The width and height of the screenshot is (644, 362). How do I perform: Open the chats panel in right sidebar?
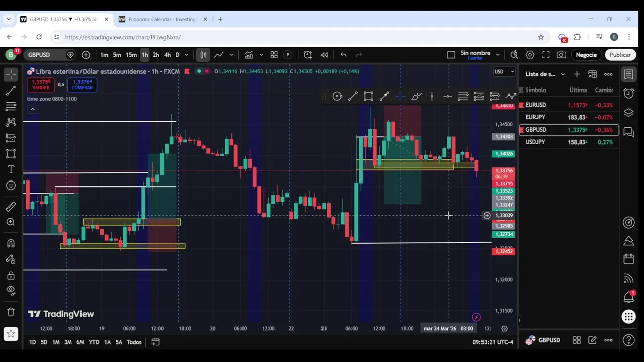[x=629, y=132]
